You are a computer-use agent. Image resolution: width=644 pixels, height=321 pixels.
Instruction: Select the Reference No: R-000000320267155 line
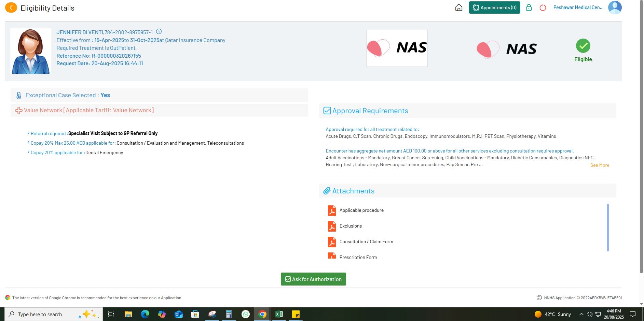99,56
